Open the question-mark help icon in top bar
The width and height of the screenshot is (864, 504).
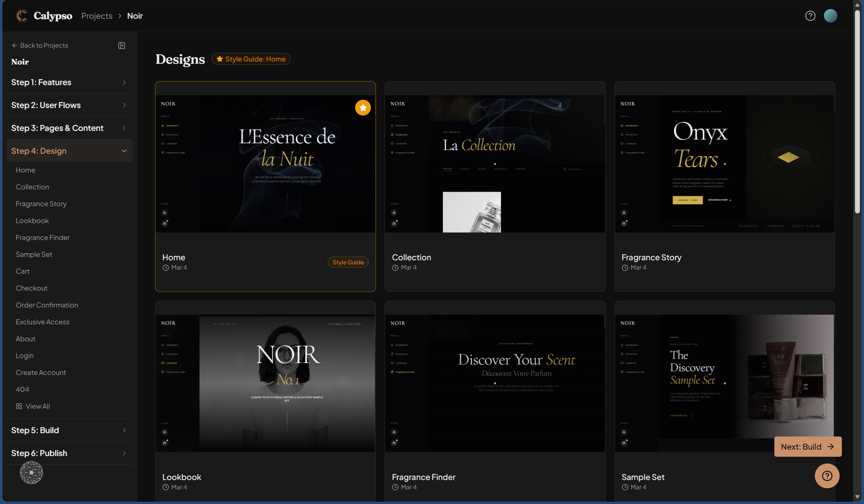[x=810, y=16]
